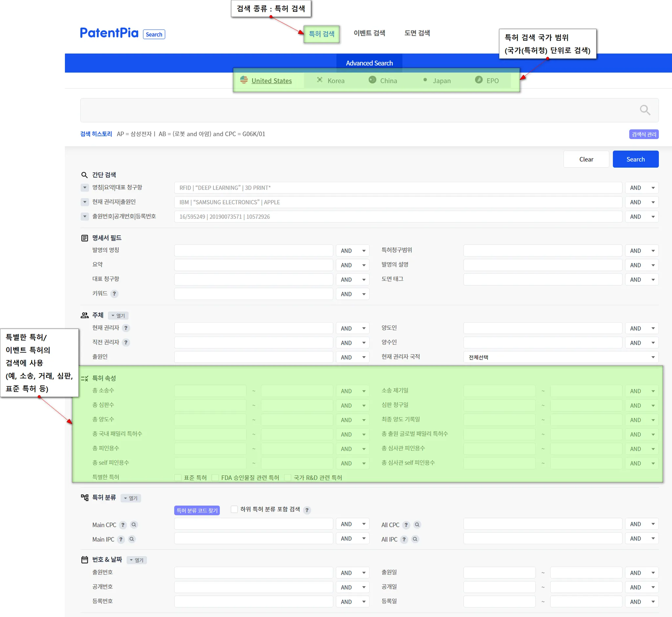This screenshot has height=617, width=672.
Task: Click the lookup magnifier next to All IPC
Action: [415, 539]
